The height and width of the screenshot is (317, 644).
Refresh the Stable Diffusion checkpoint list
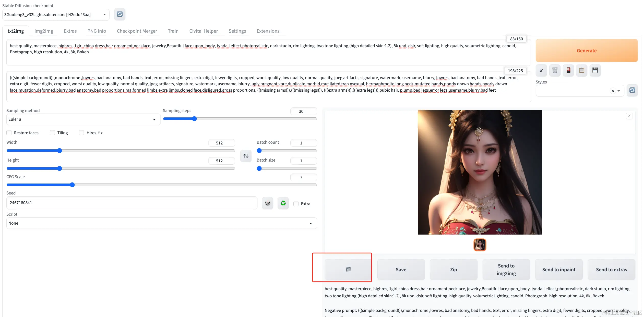tap(120, 14)
